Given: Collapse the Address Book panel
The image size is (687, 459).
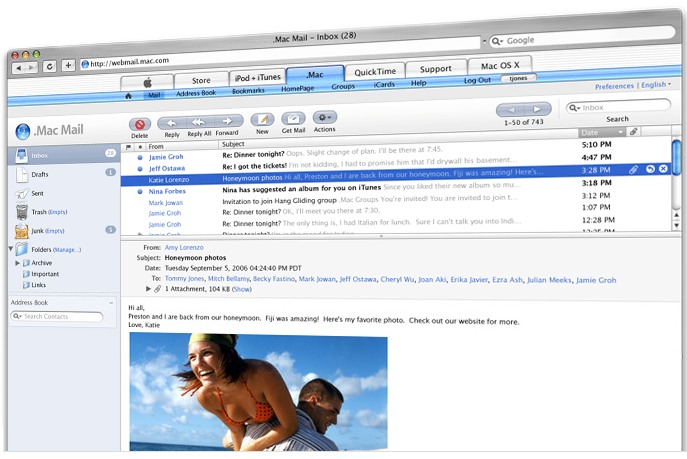Looking at the screenshot, I should coord(111,303).
